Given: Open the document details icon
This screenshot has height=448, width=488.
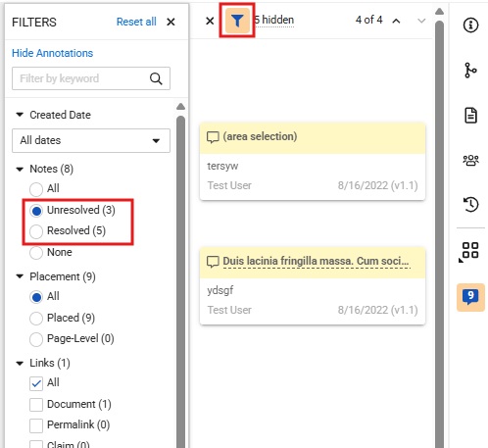Looking at the screenshot, I should click(x=470, y=115).
